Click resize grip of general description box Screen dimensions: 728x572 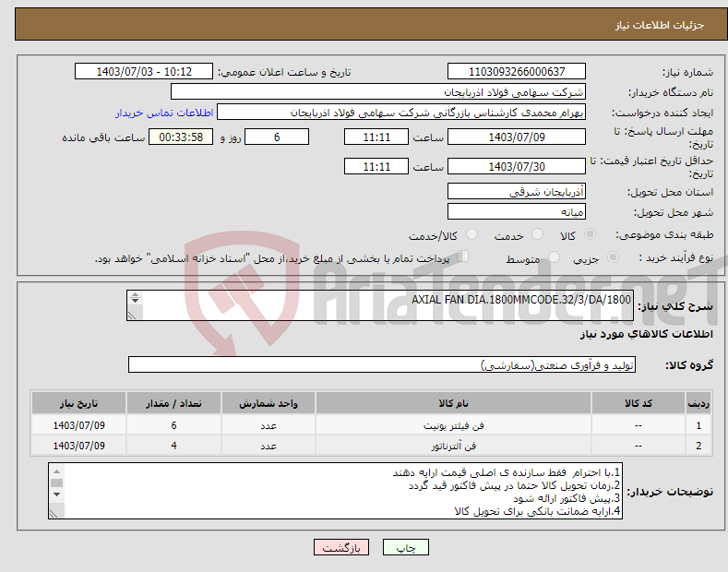[x=132, y=316]
